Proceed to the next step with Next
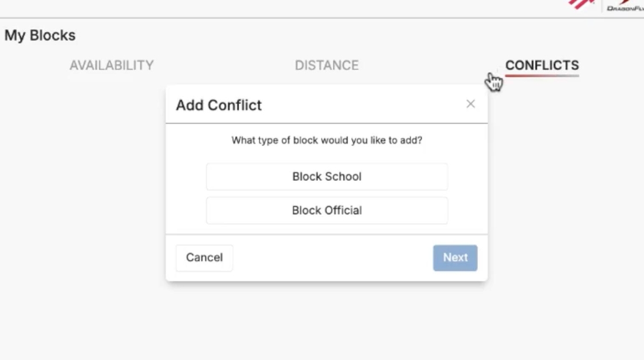The width and height of the screenshot is (644, 360). (x=455, y=258)
